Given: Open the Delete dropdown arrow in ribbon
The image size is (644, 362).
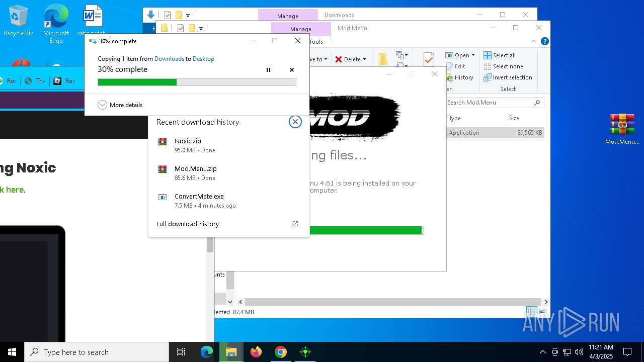Looking at the screenshot, I should (364, 59).
